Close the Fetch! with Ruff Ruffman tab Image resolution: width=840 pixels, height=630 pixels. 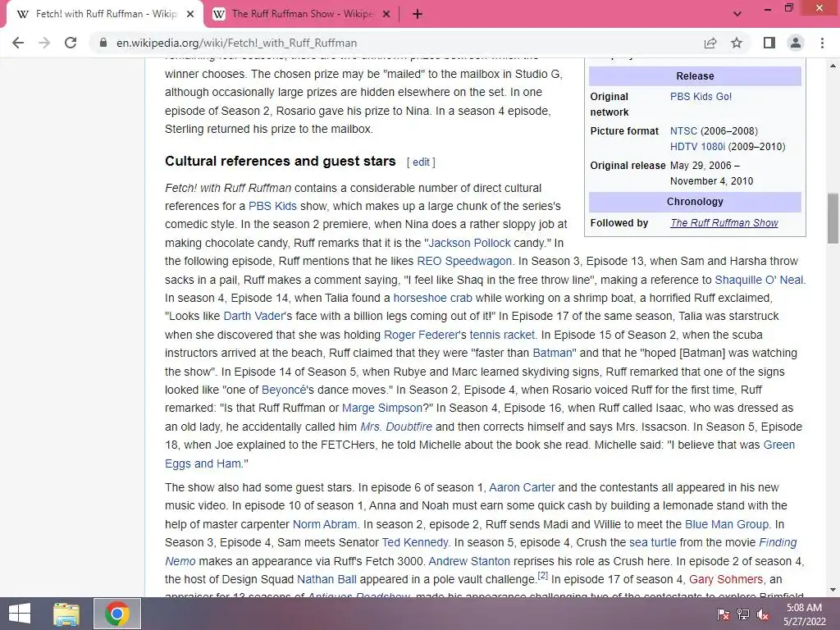[x=190, y=15]
